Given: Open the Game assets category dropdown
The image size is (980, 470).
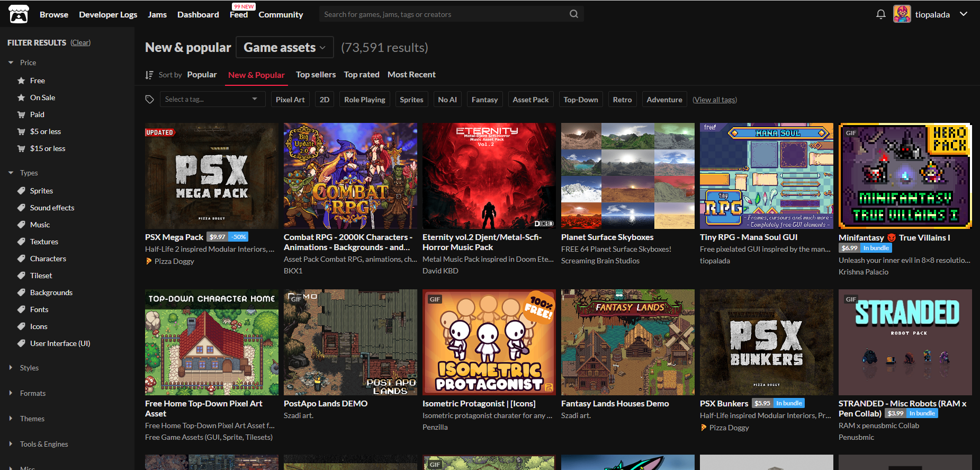Looking at the screenshot, I should pyautogui.click(x=285, y=47).
